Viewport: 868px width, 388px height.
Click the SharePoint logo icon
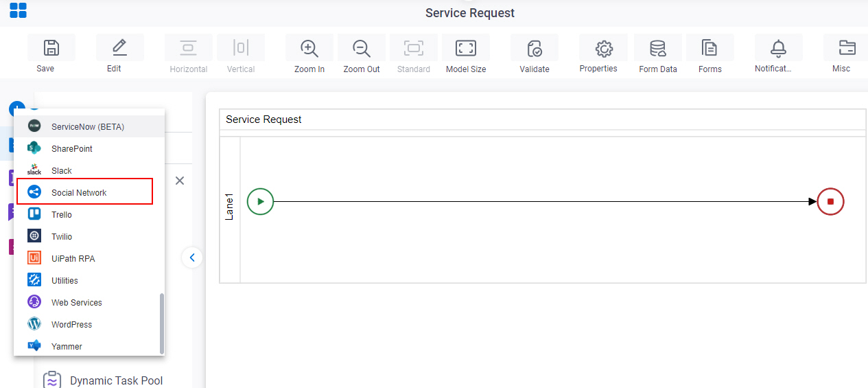point(34,148)
